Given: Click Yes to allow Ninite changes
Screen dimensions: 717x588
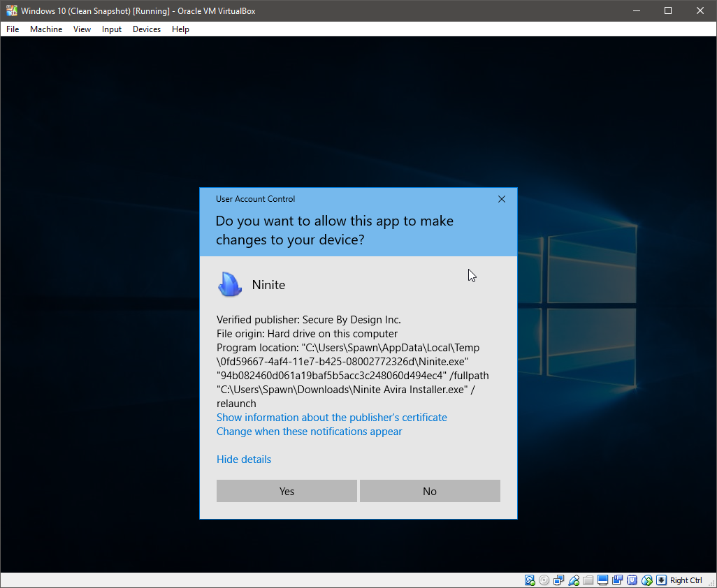Looking at the screenshot, I should pos(287,491).
